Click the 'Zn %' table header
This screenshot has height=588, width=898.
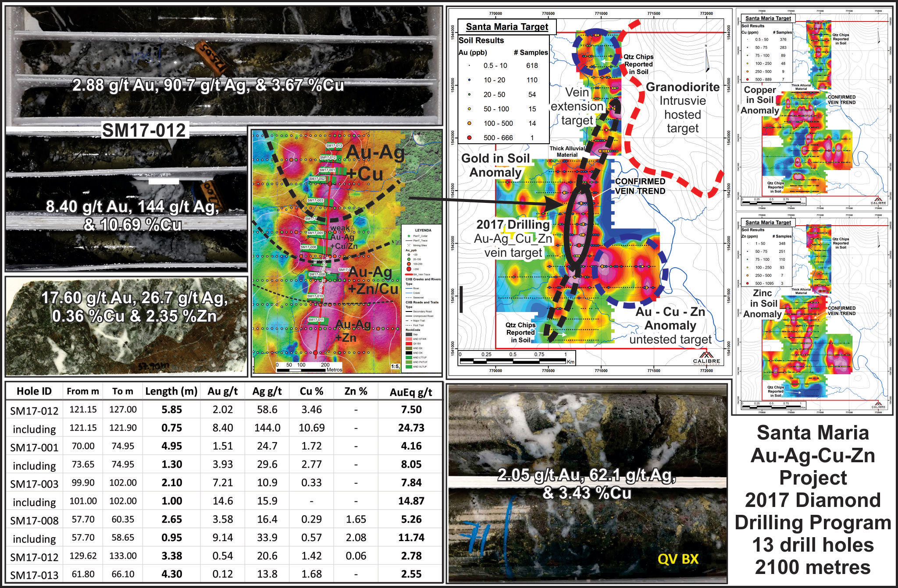356,391
